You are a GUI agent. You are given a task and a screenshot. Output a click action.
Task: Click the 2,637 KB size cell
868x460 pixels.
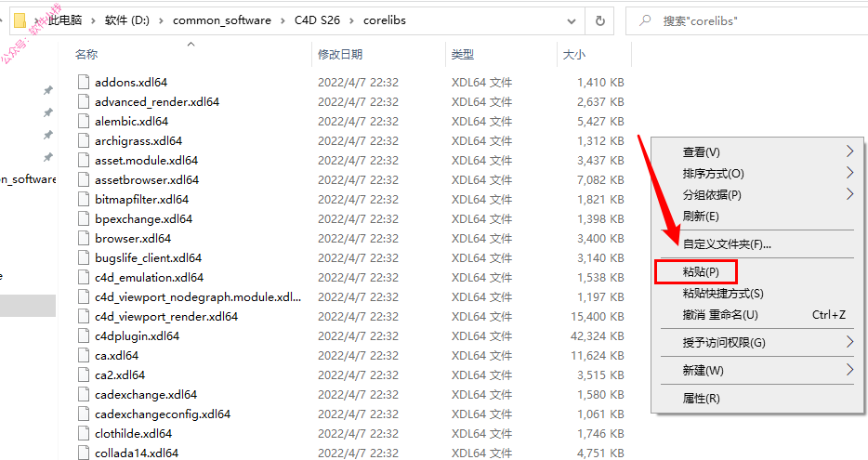pos(600,101)
